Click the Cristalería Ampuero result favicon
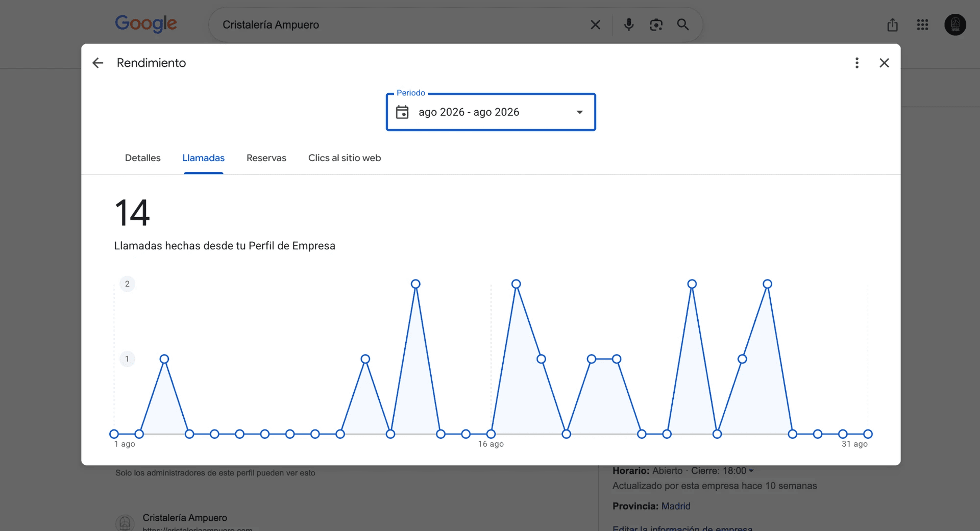Screen dimensions: 980x531 125,523
